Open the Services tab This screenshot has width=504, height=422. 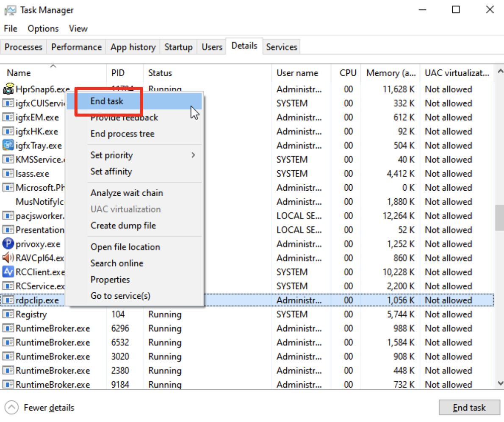tap(281, 47)
